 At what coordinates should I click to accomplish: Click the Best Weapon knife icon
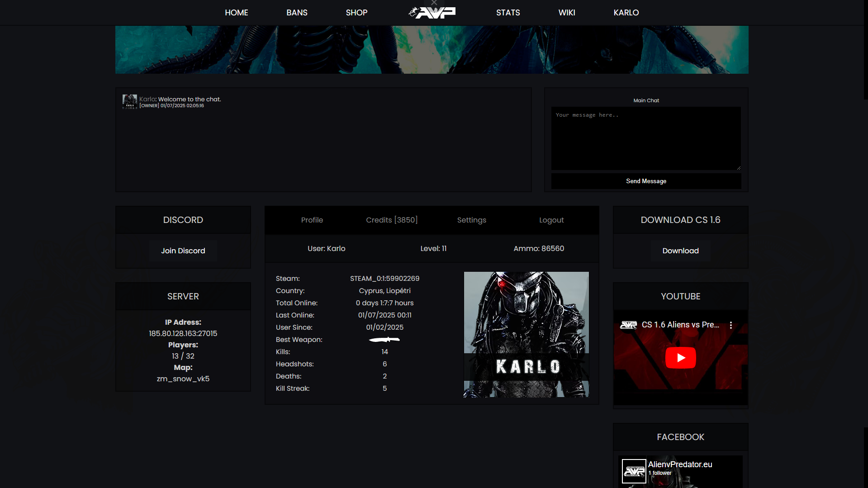[384, 340]
